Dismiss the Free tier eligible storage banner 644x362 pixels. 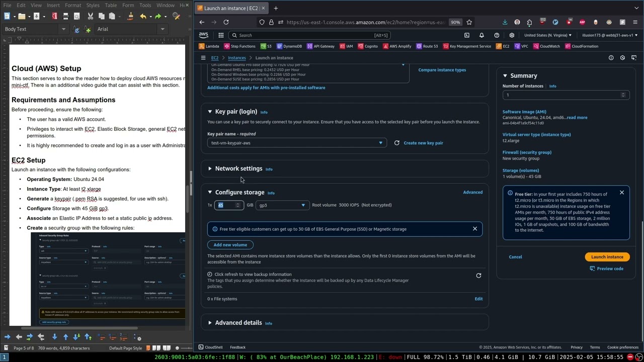click(x=474, y=229)
